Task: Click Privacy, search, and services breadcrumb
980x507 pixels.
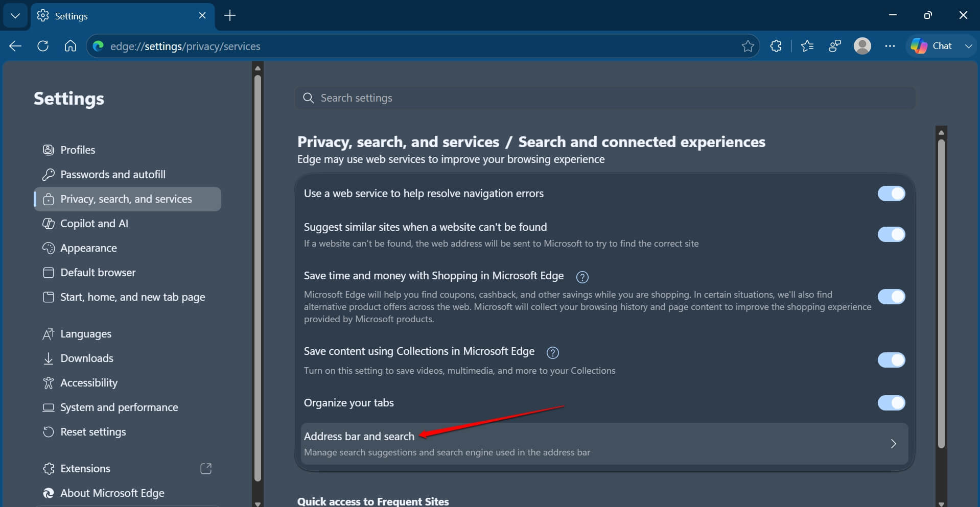Action: coord(398,141)
